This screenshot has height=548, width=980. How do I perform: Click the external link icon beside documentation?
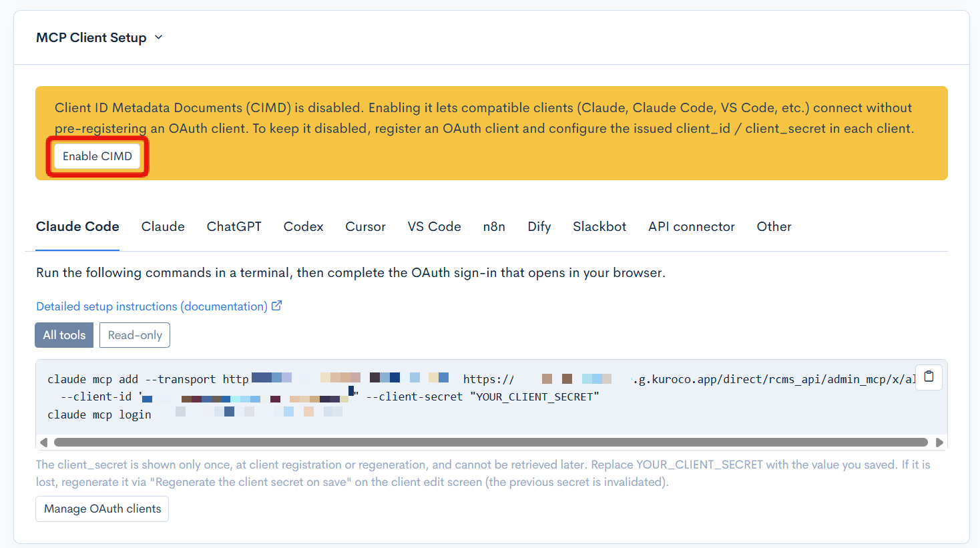277,306
